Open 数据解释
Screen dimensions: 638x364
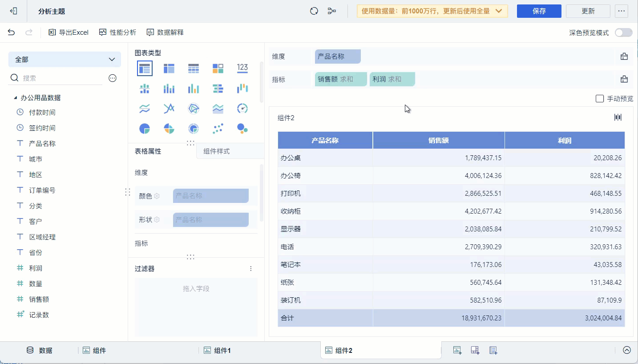coord(165,32)
